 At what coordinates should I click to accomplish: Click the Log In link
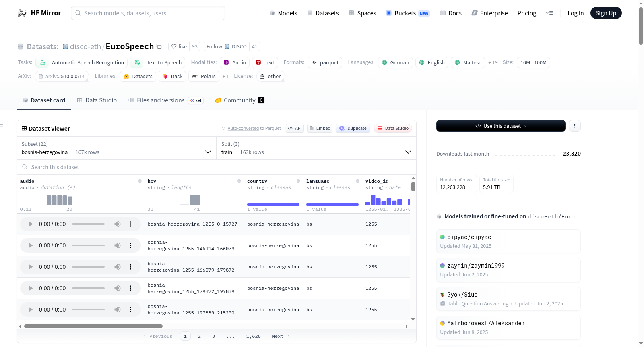pos(576,13)
